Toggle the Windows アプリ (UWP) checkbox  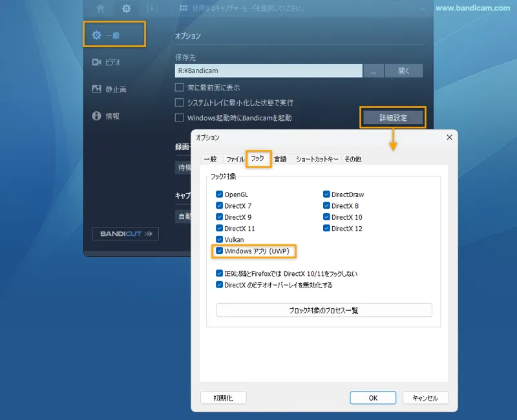(x=219, y=251)
